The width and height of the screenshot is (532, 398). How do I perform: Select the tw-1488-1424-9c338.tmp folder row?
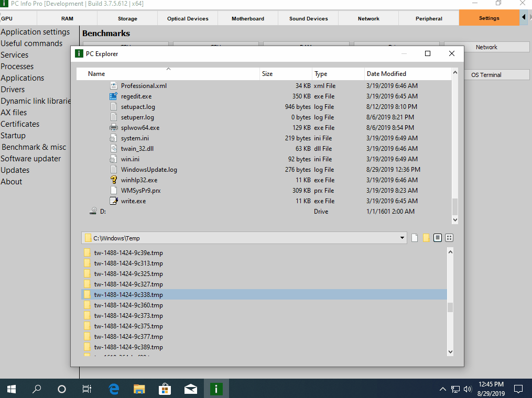pos(264,295)
